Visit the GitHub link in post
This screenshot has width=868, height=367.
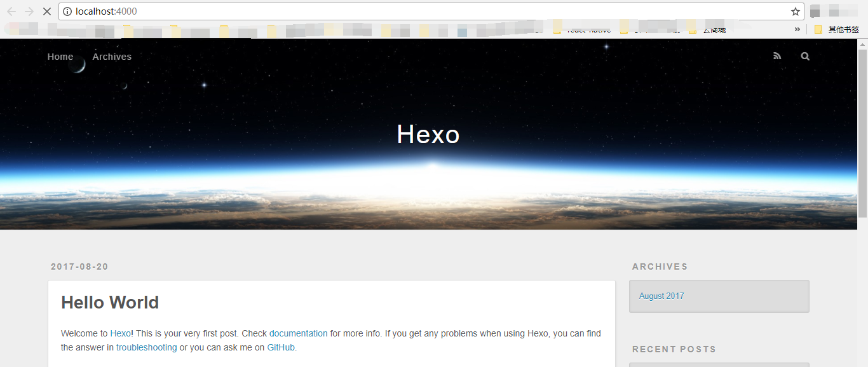pyautogui.click(x=280, y=347)
